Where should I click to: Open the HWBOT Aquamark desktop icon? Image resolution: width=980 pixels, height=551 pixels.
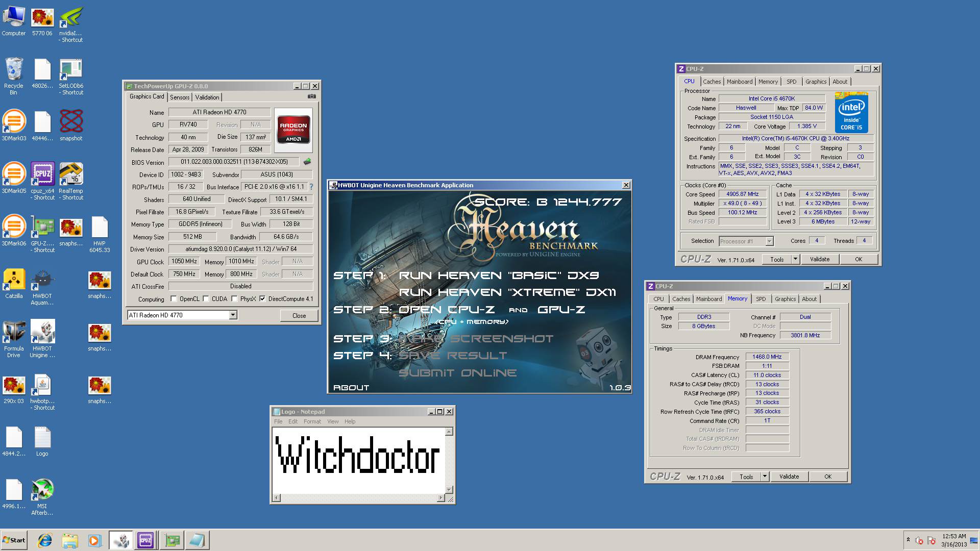point(43,286)
